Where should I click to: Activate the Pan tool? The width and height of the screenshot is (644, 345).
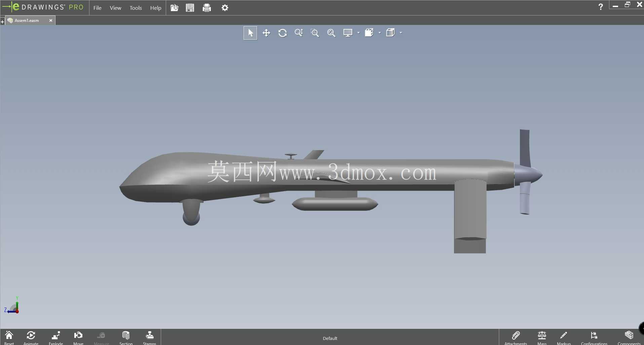click(266, 33)
